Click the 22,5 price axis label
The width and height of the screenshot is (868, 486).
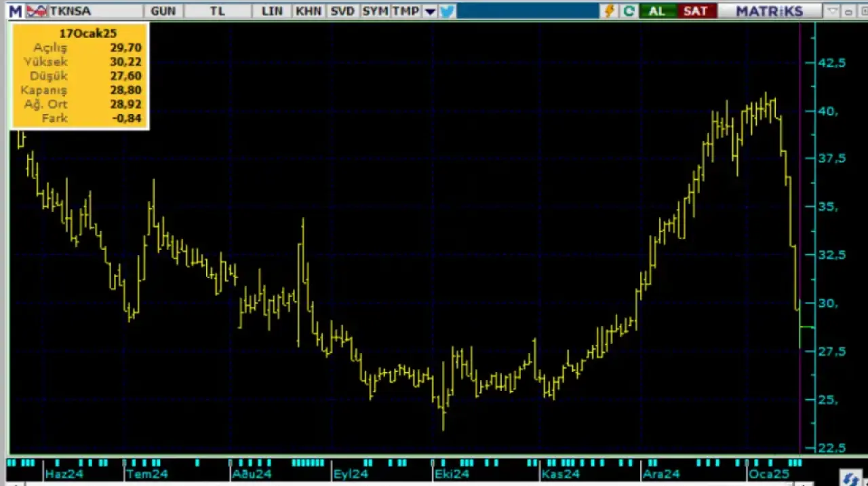click(x=833, y=448)
